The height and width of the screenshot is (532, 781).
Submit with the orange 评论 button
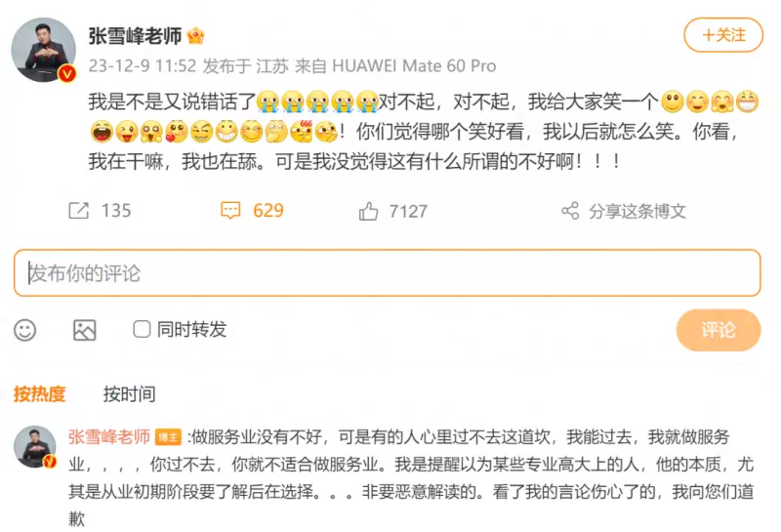(x=719, y=330)
